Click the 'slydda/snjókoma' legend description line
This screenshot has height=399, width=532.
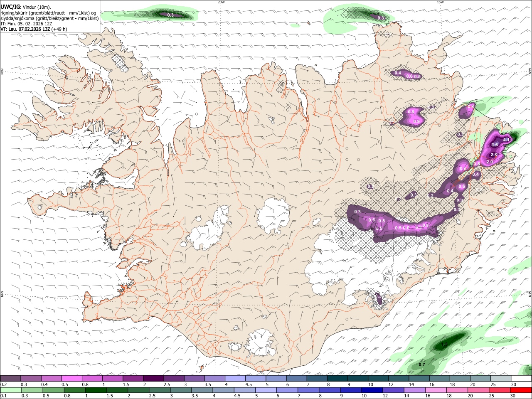49,18
